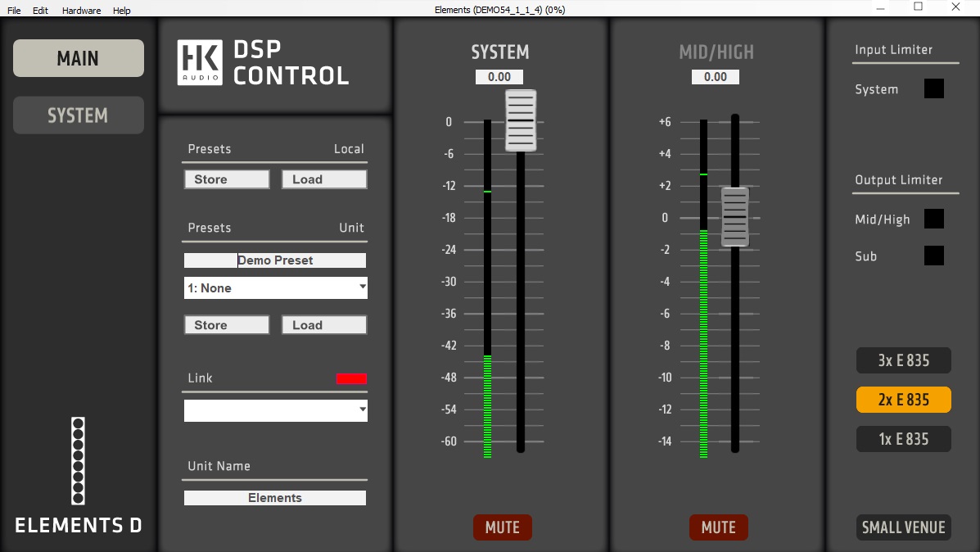
Task: Open the Hardware menu
Action: point(81,11)
